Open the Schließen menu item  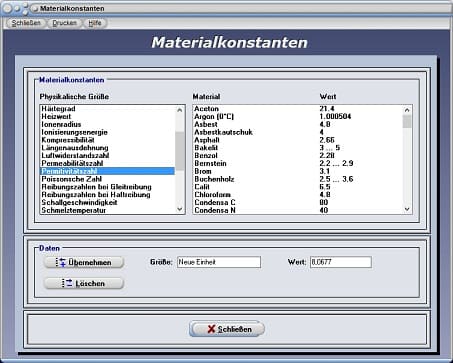point(26,23)
